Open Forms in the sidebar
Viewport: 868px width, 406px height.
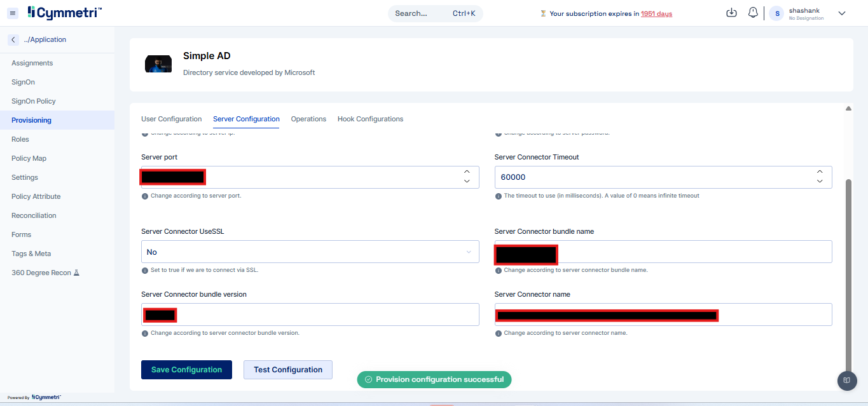click(57, 234)
